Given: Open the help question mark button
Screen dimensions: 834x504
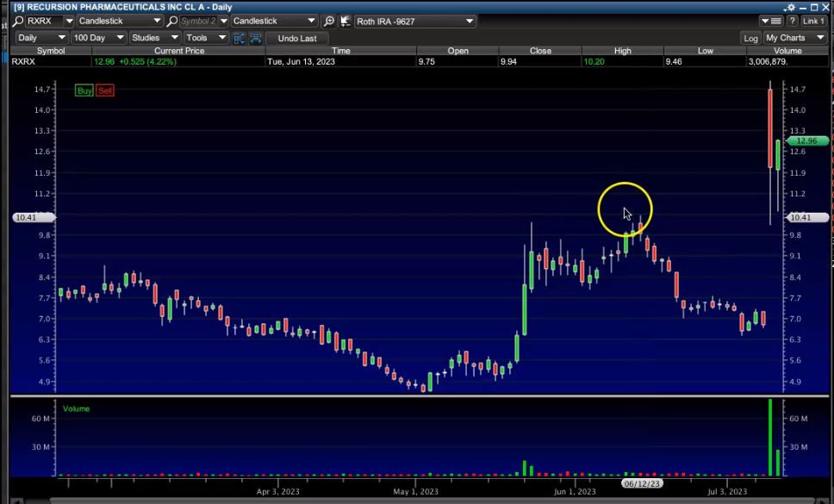Looking at the screenshot, I should [x=793, y=22].
